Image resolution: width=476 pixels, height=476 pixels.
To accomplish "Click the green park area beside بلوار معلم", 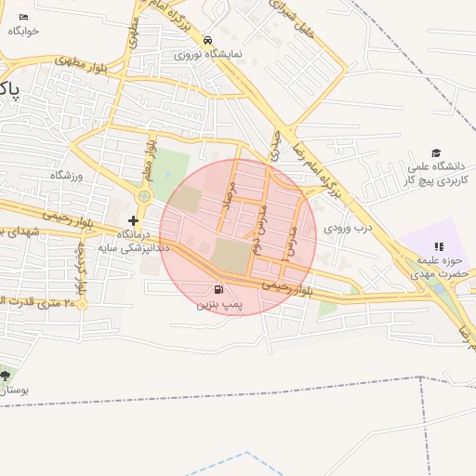I will 170,175.
